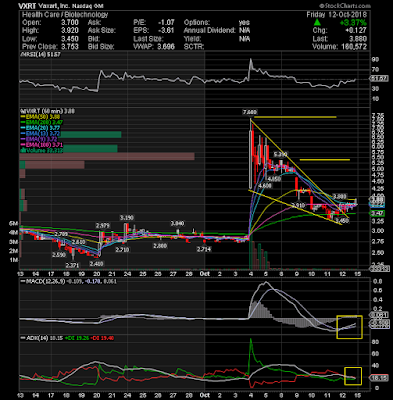Click the purple EMA(9) legend entry
The height and width of the screenshot is (400, 393).
pos(39,139)
